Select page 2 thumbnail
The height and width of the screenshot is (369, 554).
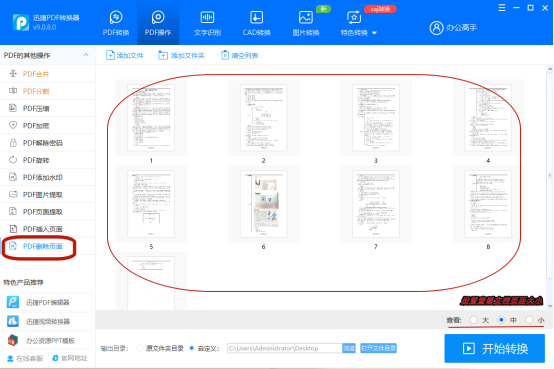tap(263, 118)
